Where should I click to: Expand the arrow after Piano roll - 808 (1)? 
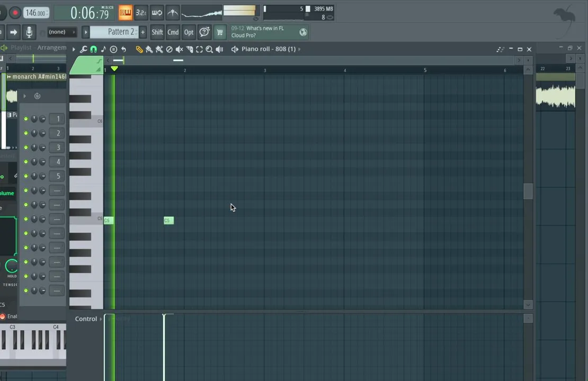coord(299,49)
